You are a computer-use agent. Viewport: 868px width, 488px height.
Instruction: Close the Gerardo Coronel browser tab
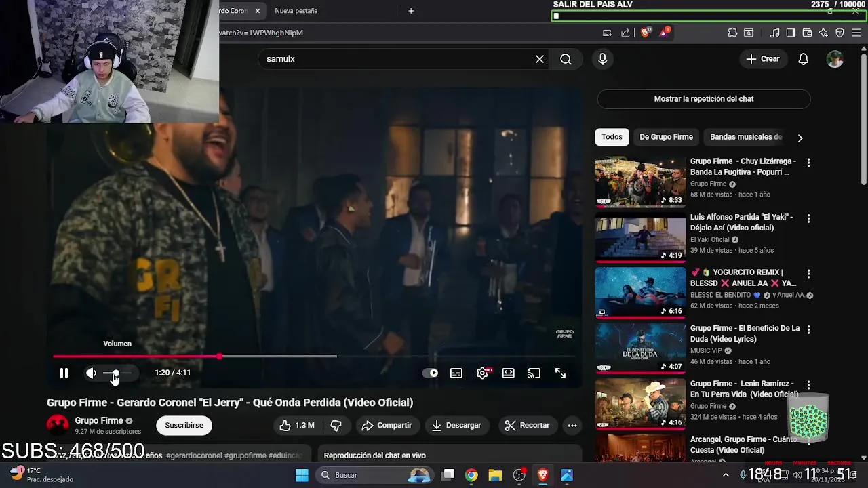click(258, 11)
